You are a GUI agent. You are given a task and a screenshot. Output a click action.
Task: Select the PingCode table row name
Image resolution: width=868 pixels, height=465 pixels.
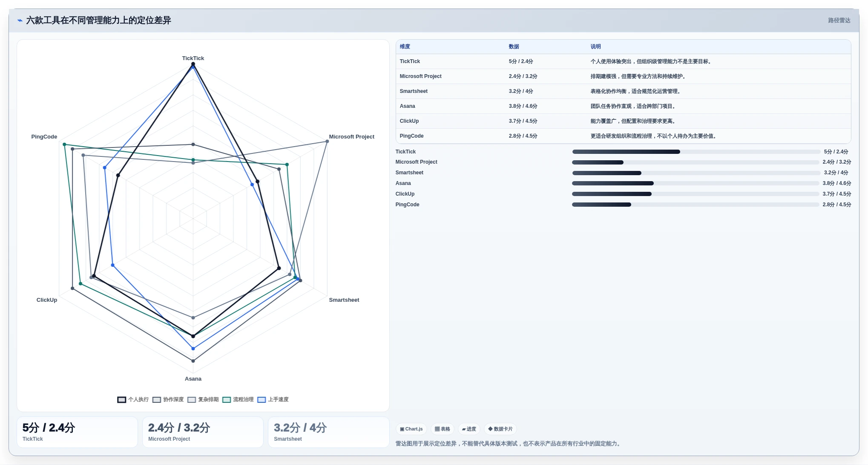tap(411, 136)
